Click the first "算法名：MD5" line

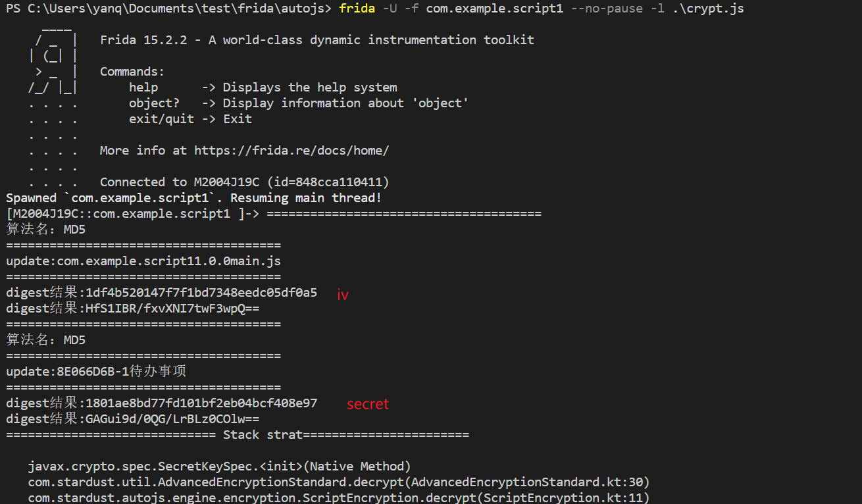[x=46, y=230]
